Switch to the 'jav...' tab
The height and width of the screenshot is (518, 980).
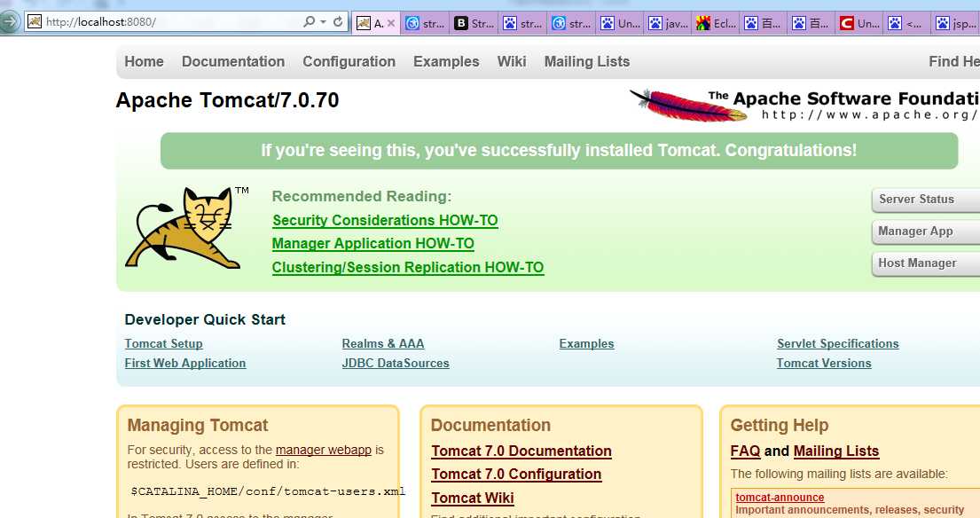click(668, 24)
